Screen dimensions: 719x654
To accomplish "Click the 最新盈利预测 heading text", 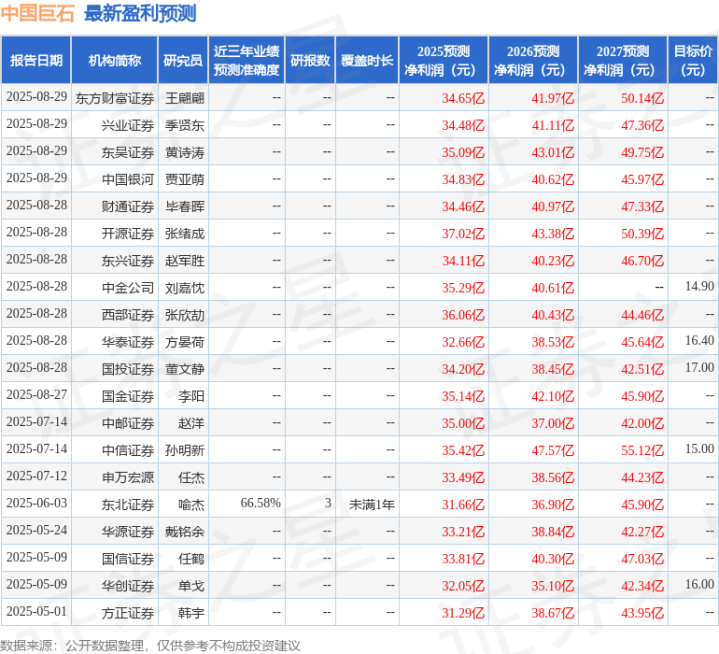I will pyautogui.click(x=140, y=14).
